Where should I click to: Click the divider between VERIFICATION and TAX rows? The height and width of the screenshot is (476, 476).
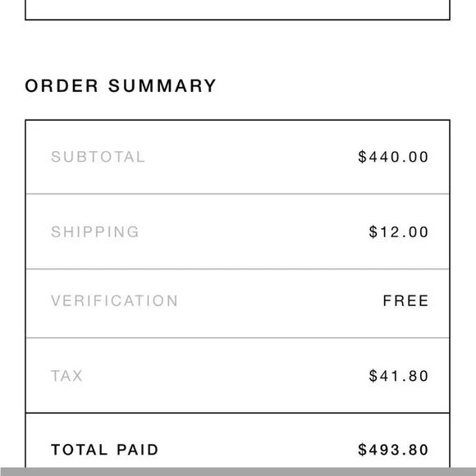click(237, 337)
